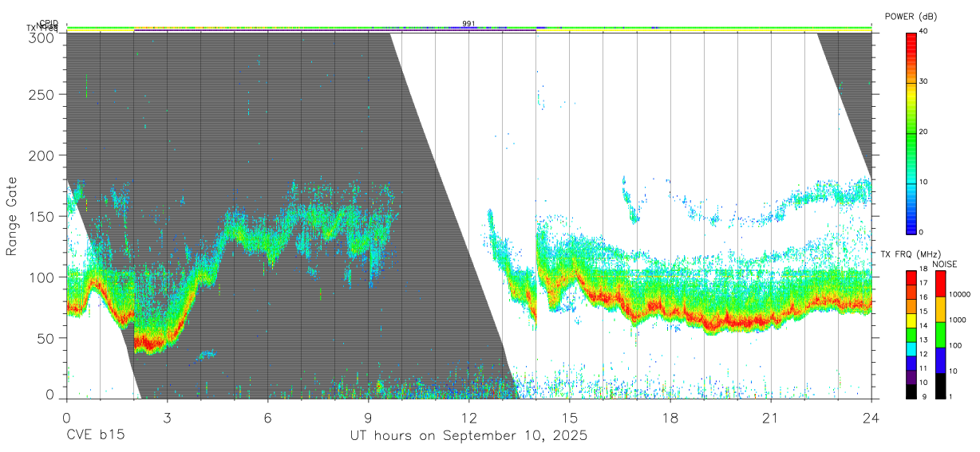Image resolution: width=980 pixels, height=452 pixels.
Task: Click the TX FRQ (MHz) color scale bar
Action: [x=911, y=333]
